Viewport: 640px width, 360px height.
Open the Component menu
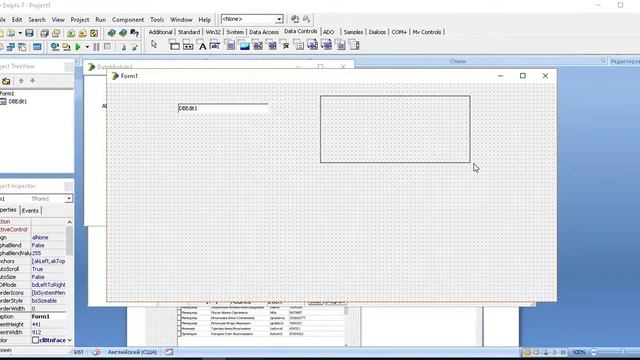128,20
